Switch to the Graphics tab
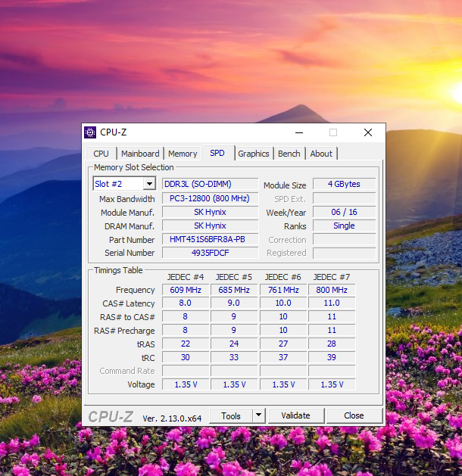This screenshot has width=462, height=476. pyautogui.click(x=254, y=154)
